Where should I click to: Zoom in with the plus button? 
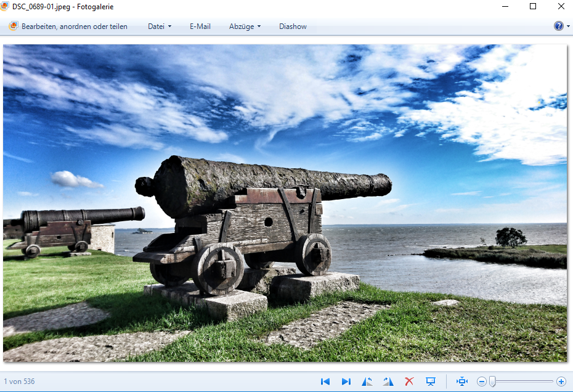pos(561,382)
